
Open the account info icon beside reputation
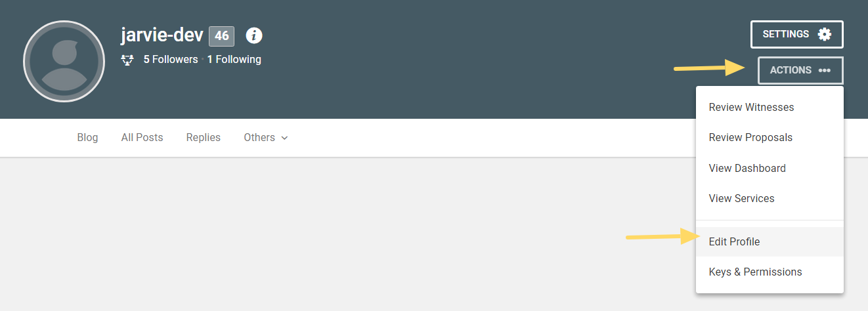point(254,35)
